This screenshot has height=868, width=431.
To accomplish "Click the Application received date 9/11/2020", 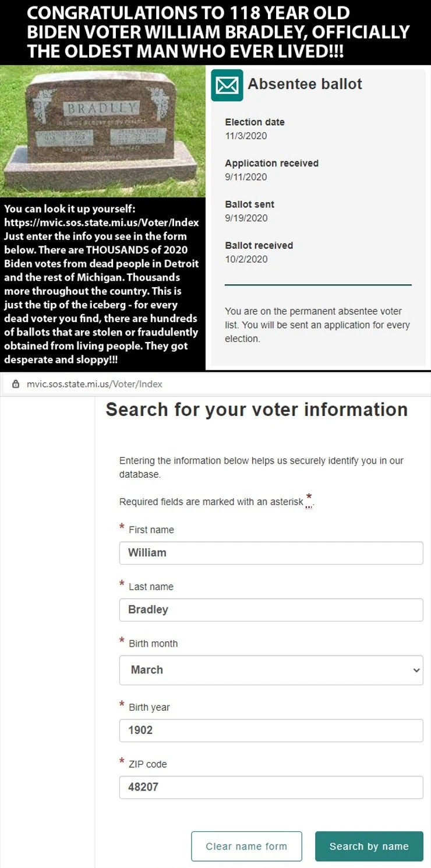I will coord(246,177).
